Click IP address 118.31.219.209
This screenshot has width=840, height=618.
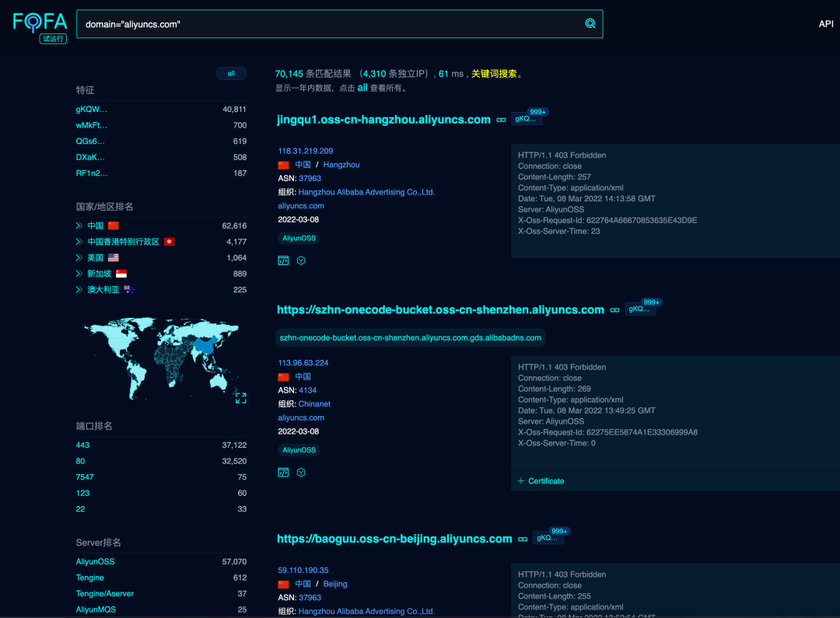point(306,151)
